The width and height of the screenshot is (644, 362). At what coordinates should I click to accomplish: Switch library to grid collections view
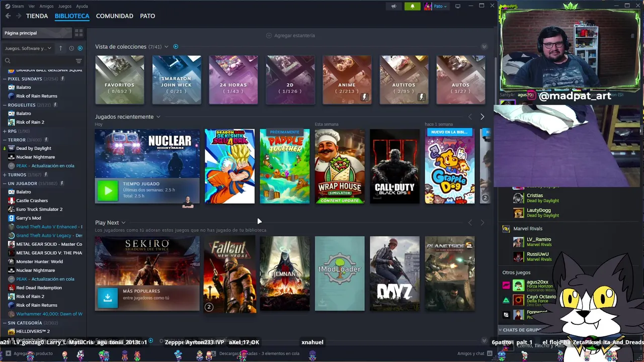[78, 33]
